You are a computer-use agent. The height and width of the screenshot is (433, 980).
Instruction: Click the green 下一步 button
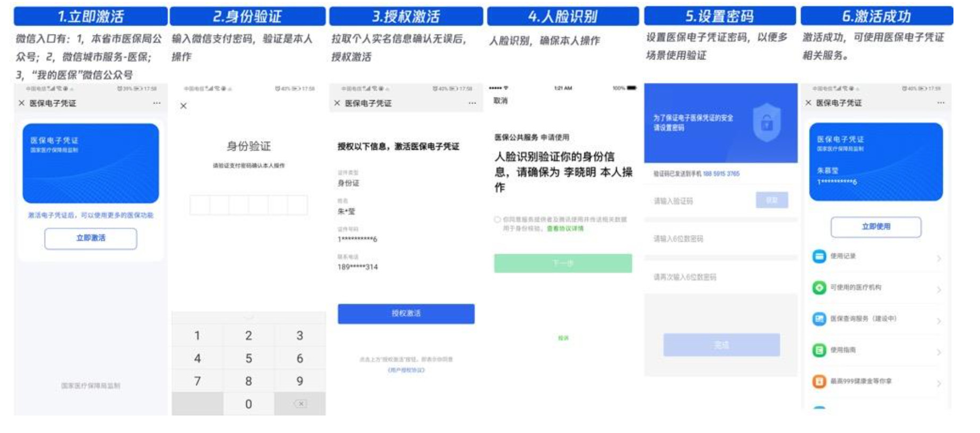coord(563,263)
